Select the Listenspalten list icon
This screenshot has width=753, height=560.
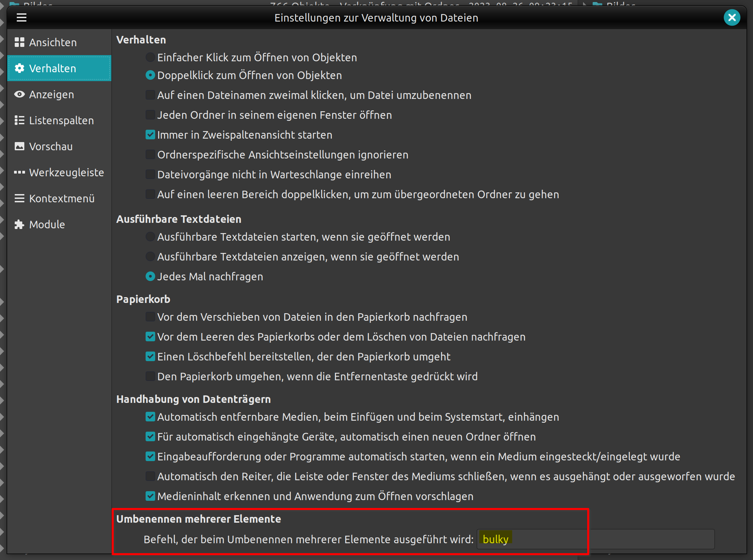20,120
